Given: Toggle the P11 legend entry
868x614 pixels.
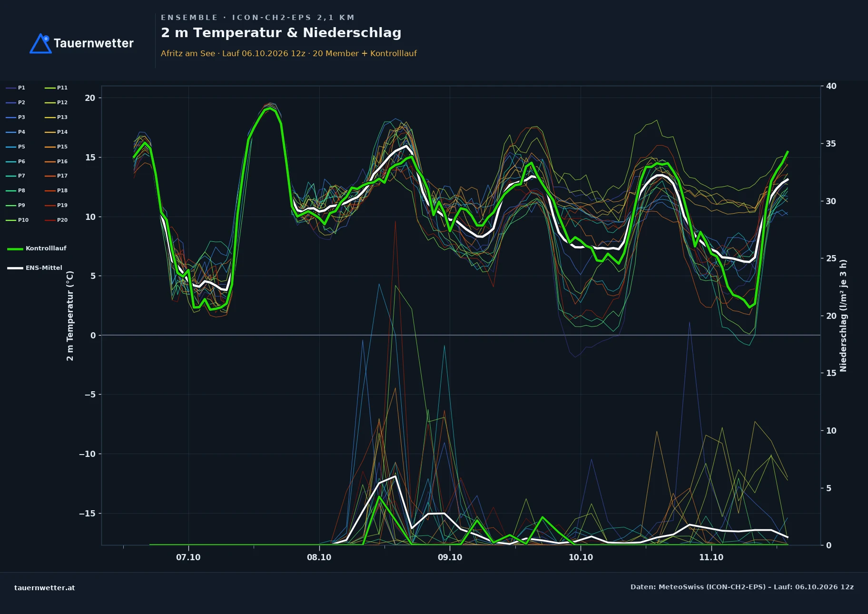Looking at the screenshot, I should [x=56, y=88].
